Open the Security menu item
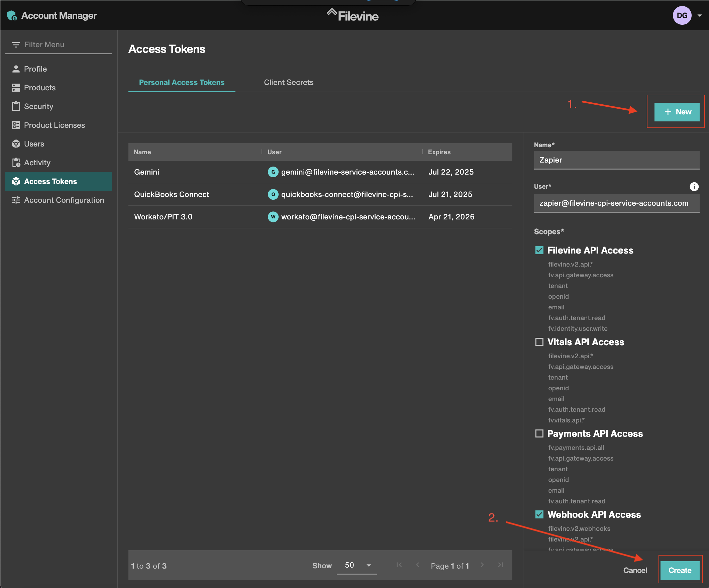Viewport: 709px width, 588px height. (59, 106)
